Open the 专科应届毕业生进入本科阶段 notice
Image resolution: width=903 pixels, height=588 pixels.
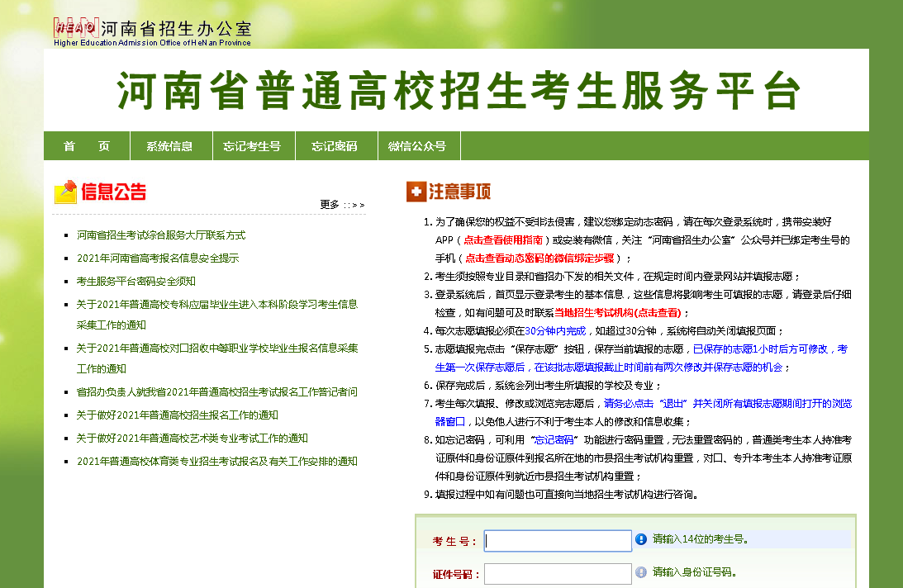coord(217,315)
